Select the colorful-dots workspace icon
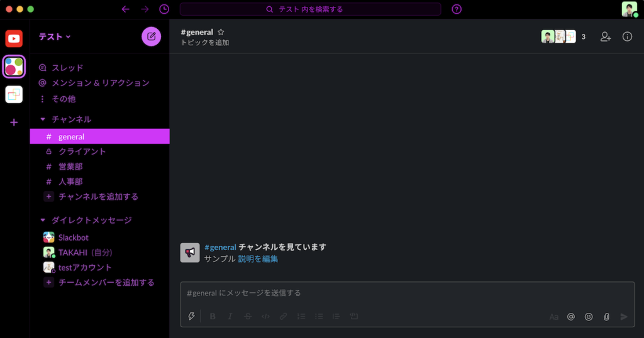Image resolution: width=644 pixels, height=338 pixels. [14, 67]
